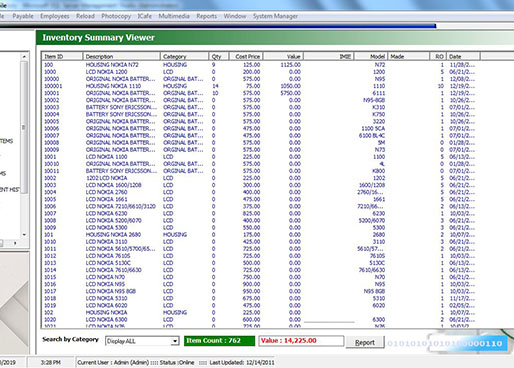Image resolution: width=514 pixels, height=368 pixels.
Task: Click the left panel scroll down arrow
Action: [24, 235]
